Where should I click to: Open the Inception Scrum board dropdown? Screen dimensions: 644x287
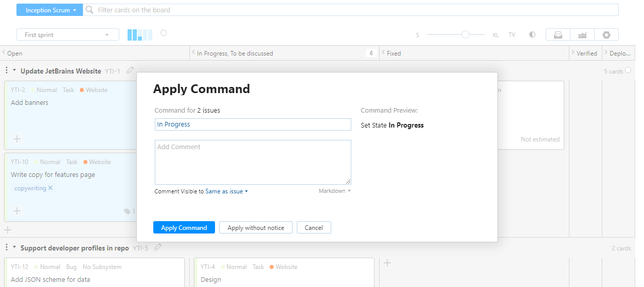pos(50,10)
